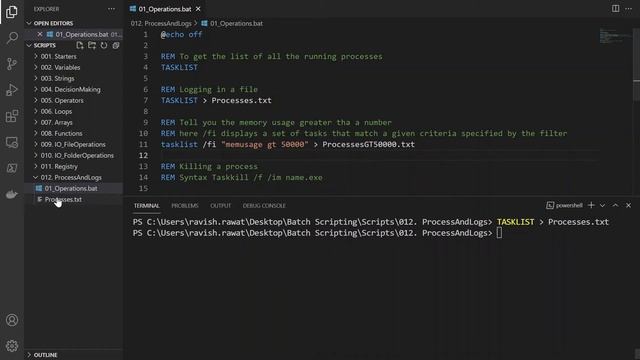This screenshot has height=360, width=640.
Task: Open editor more actions ellipsis
Action: pos(628,9)
